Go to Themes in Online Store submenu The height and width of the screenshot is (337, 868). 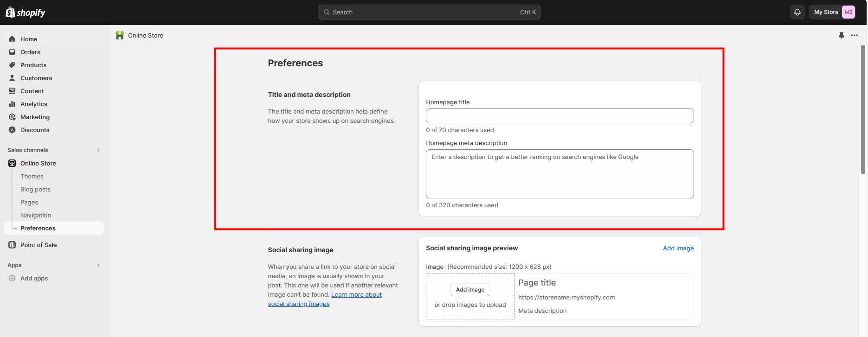click(32, 176)
